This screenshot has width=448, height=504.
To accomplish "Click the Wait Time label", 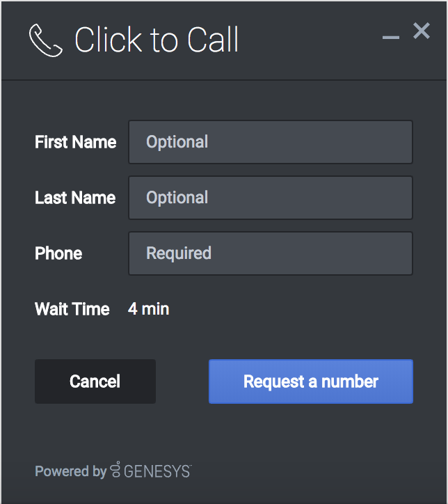I will pos(72,309).
